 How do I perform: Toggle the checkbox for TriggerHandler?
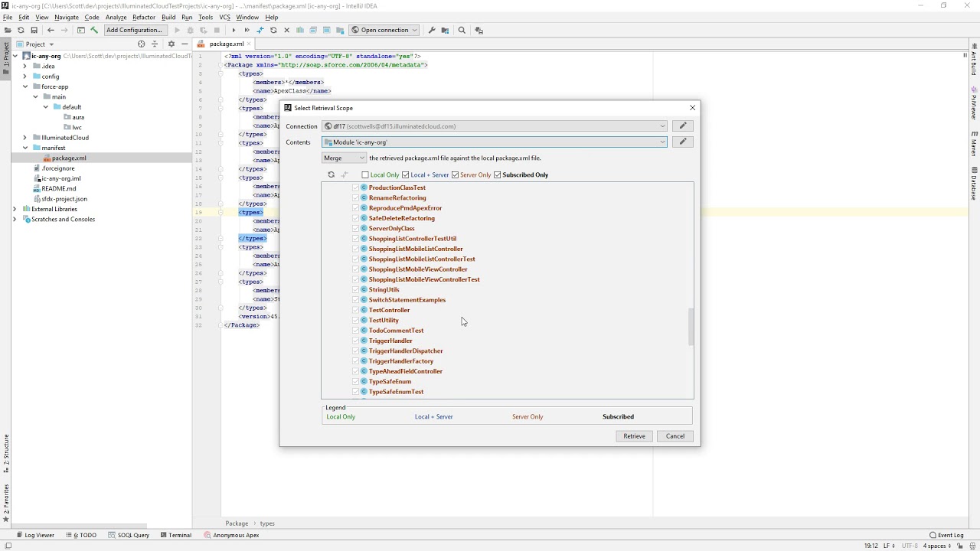[x=355, y=341]
